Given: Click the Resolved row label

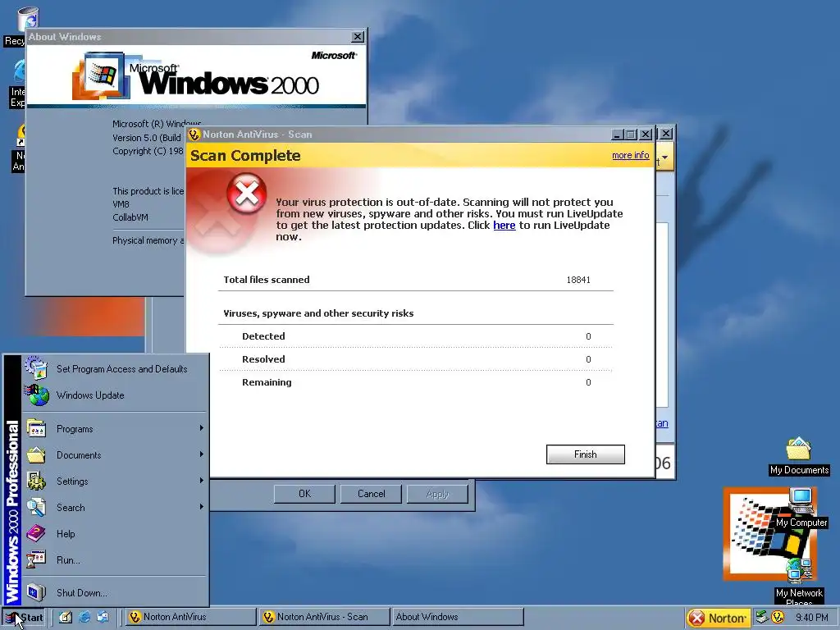Looking at the screenshot, I should [x=263, y=359].
